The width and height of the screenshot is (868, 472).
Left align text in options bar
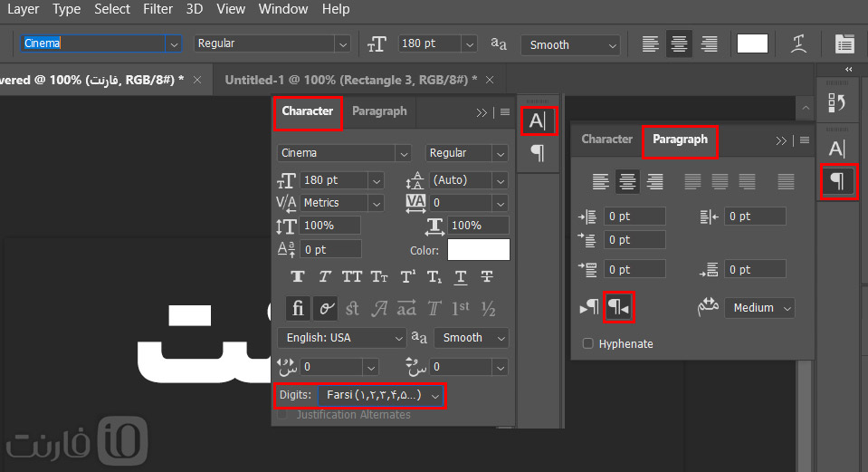(x=650, y=43)
